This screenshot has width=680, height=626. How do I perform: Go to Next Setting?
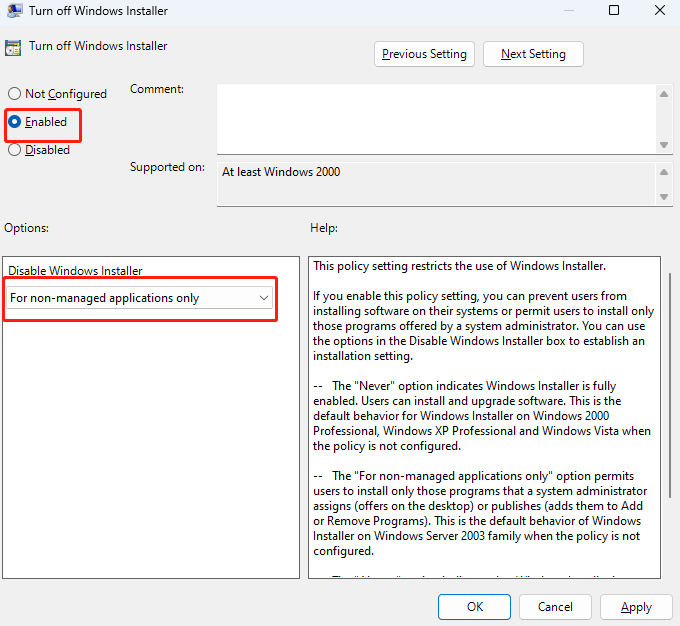(533, 54)
